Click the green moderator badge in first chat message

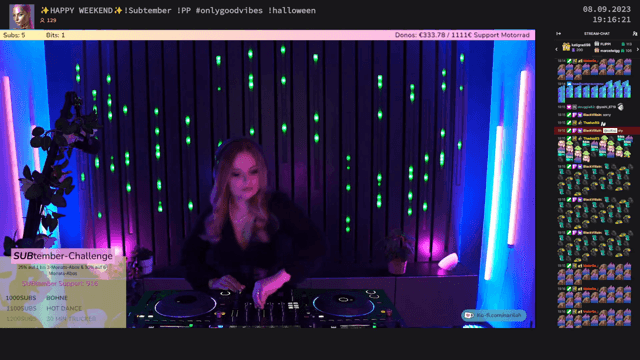click(569, 61)
